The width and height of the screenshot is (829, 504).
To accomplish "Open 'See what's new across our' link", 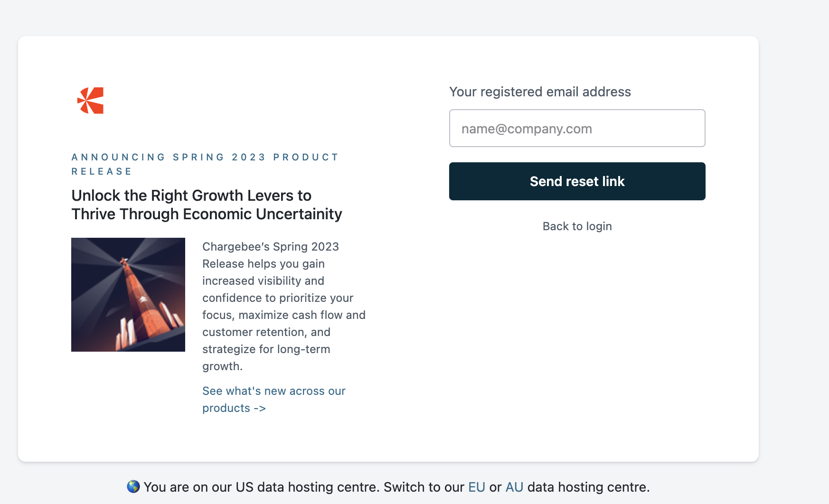I will 273,391.
